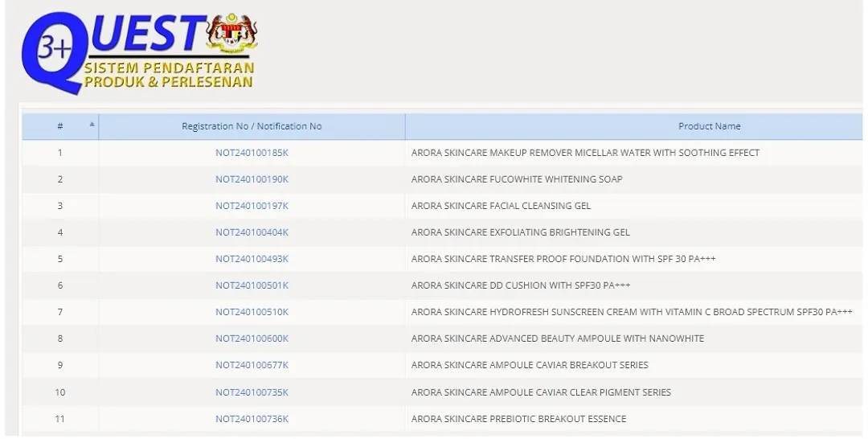Select 'AMPOULE CAVIAR BREAKOUT SERIES' product name
The width and height of the screenshot is (868, 439).
530,365
